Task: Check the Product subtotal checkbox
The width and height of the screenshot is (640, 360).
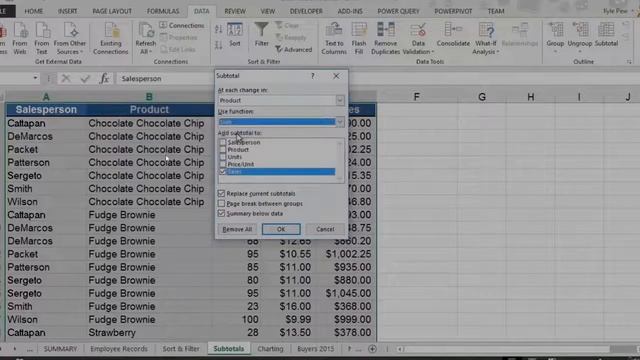Action: coord(222,150)
